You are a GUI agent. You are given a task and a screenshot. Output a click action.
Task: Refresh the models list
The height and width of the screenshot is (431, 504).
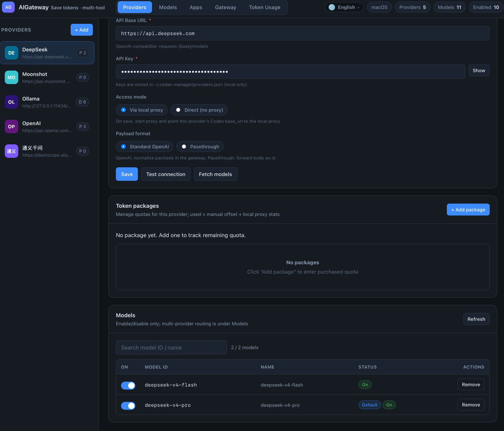click(x=476, y=319)
